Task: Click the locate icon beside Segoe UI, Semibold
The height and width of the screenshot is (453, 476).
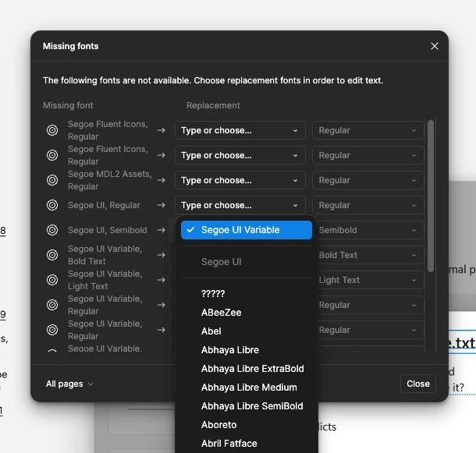Action: coord(52,230)
